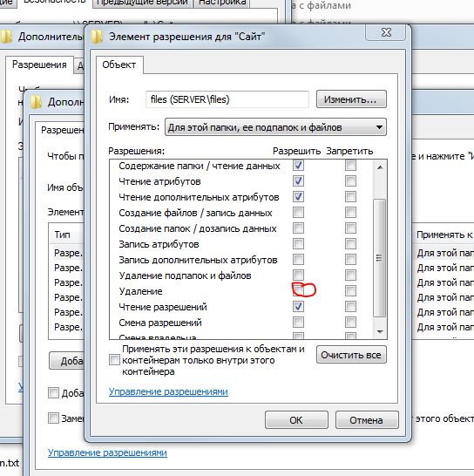474x476 pixels.
Task: Allow "Запись дополнительных атрибутов"
Action: click(298, 260)
